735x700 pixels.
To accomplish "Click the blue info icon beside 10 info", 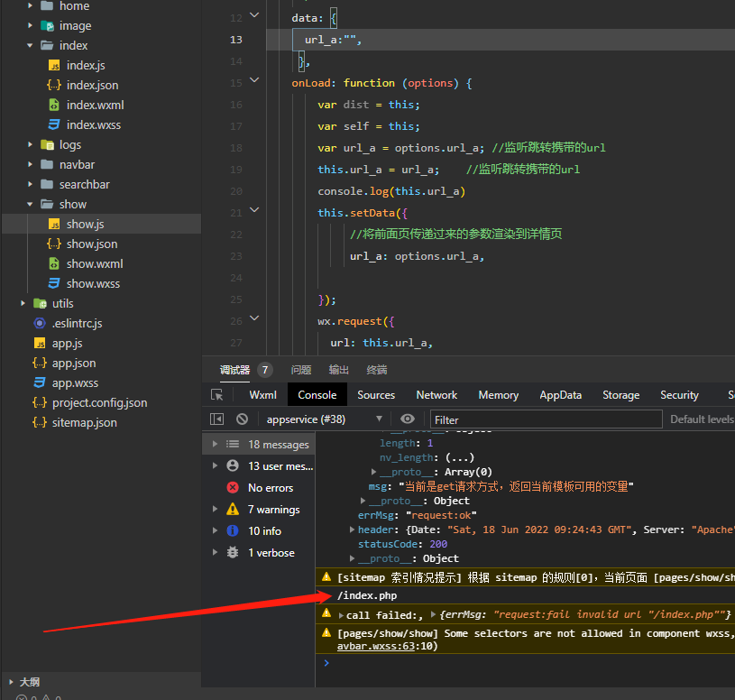I will point(233,530).
